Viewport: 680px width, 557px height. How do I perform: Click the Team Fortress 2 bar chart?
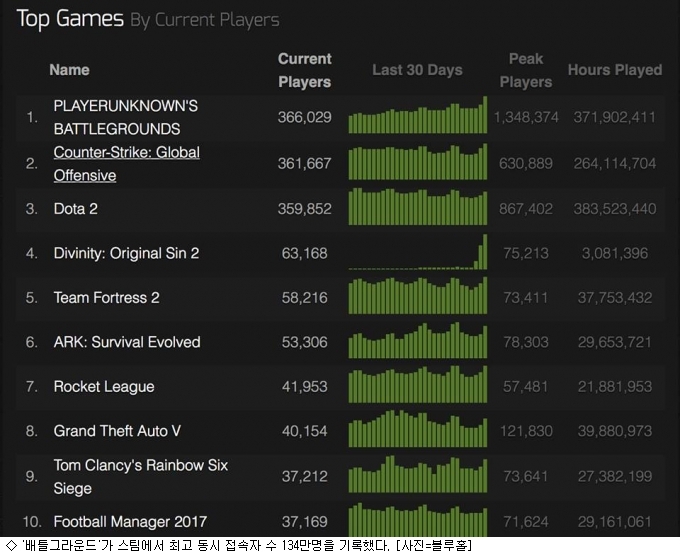(x=418, y=295)
